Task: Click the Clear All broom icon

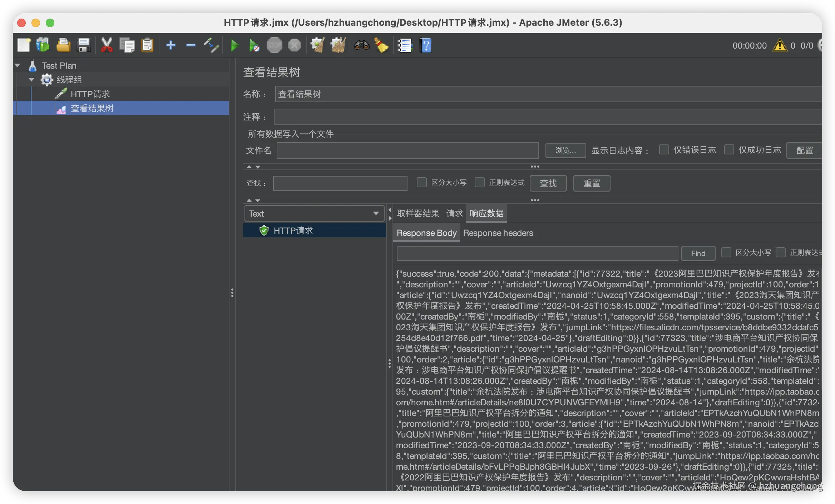Action: tap(338, 45)
